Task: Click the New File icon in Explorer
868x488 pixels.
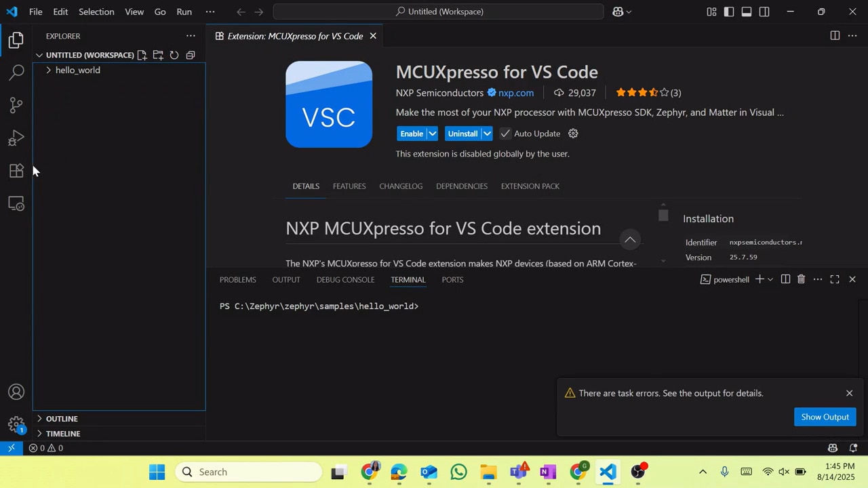Action: 142,55
